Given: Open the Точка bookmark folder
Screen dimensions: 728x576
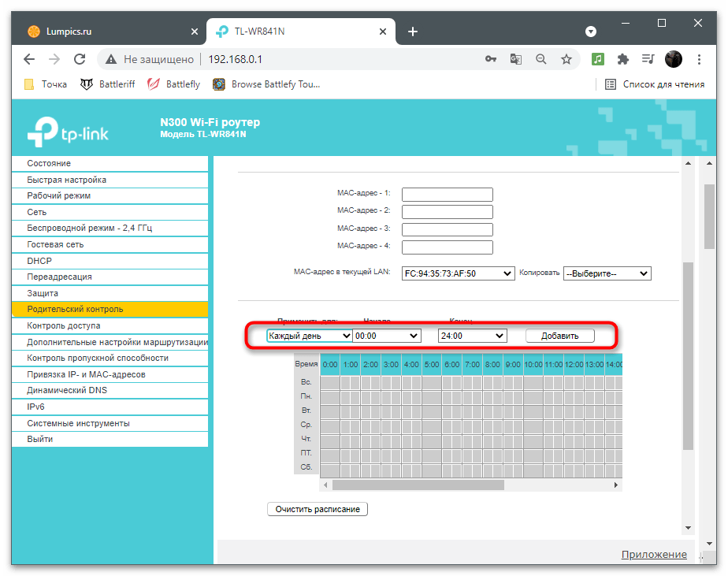Looking at the screenshot, I should point(46,84).
